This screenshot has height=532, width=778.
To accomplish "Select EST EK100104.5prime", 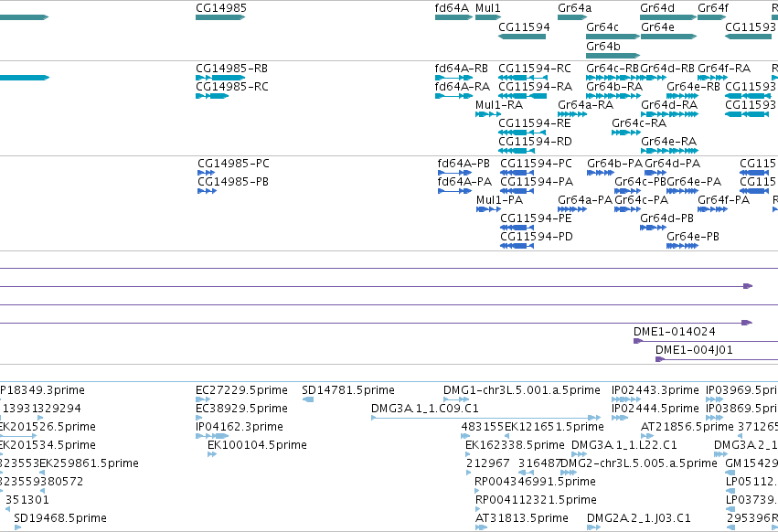I will point(257,446).
